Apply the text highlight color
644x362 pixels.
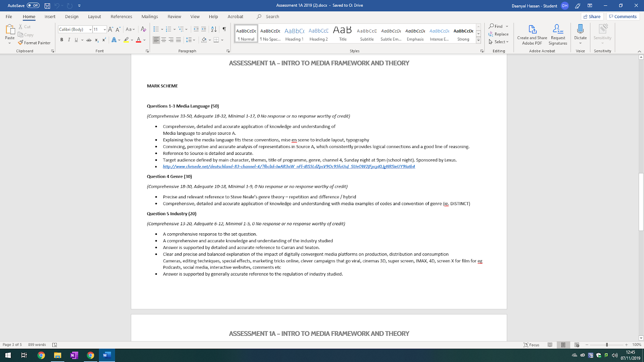[x=126, y=40]
